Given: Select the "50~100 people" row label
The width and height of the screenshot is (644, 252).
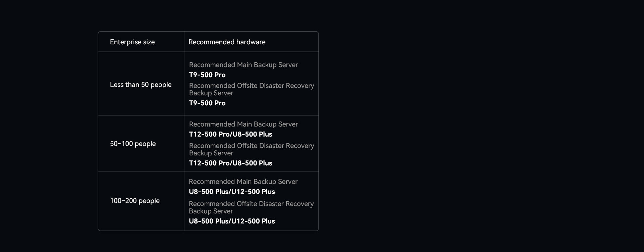Looking at the screenshot, I should coord(133,144).
